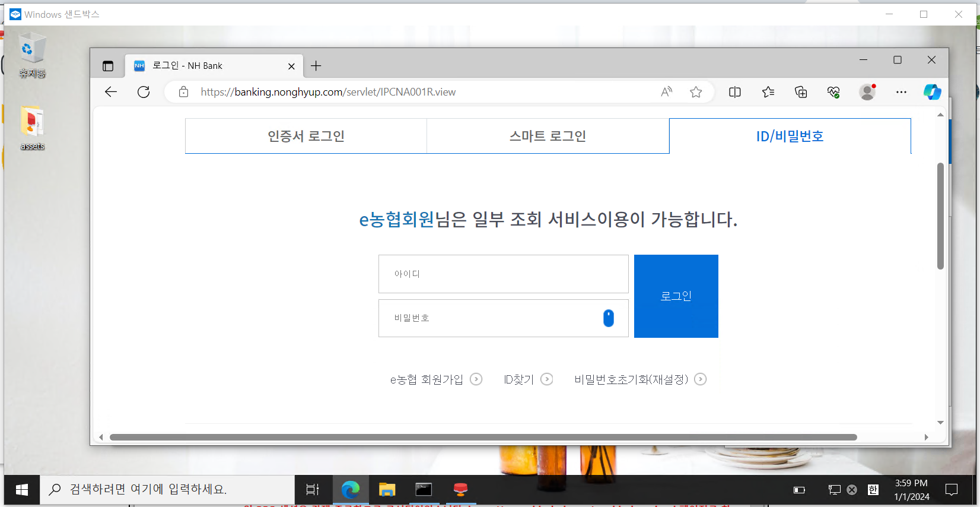The image size is (980, 507).
Task: Open the clock showing 3:59 PM
Action: (x=912, y=490)
